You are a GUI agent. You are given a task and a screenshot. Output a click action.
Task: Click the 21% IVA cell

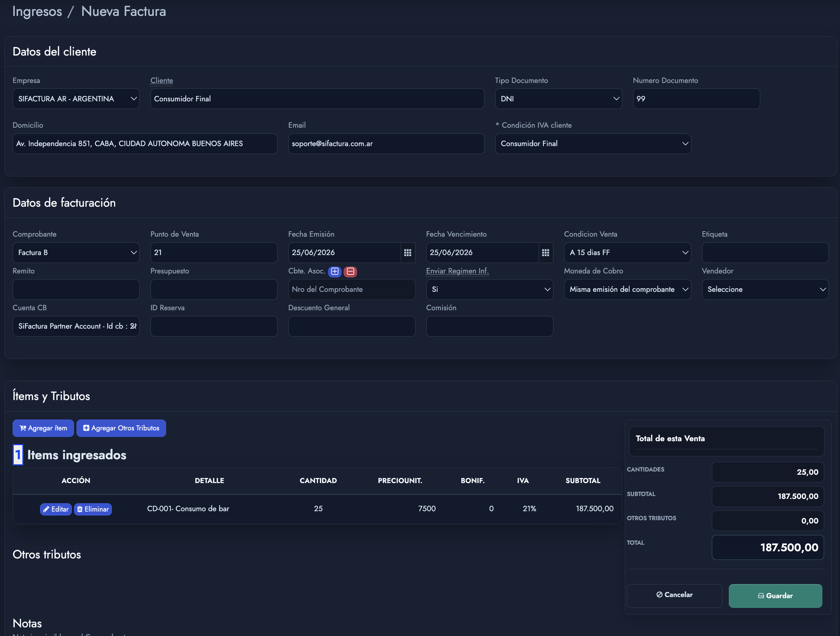click(529, 509)
